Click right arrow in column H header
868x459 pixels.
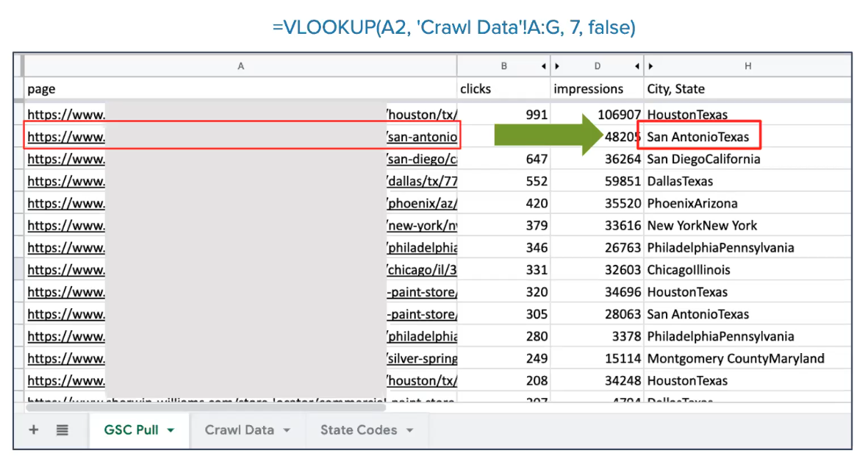(x=651, y=66)
